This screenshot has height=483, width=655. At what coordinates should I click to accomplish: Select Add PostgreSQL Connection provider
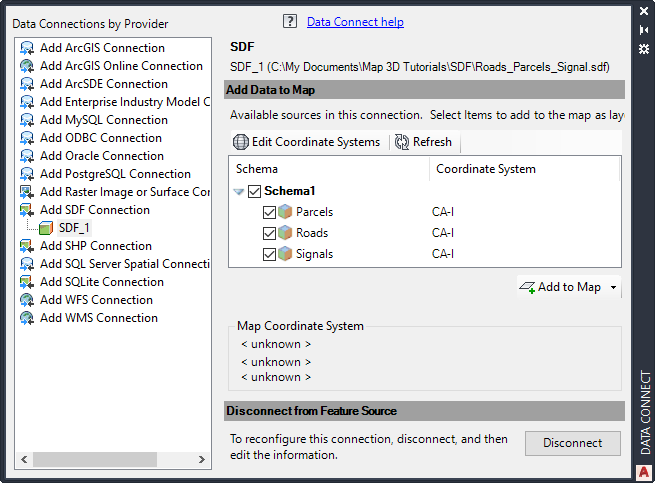point(115,174)
